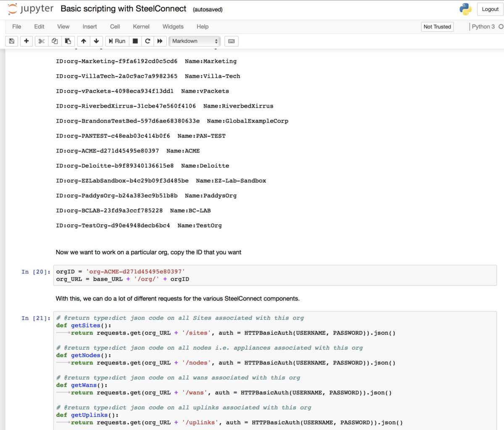
Task: Open the Edit menu
Action: [x=39, y=26]
